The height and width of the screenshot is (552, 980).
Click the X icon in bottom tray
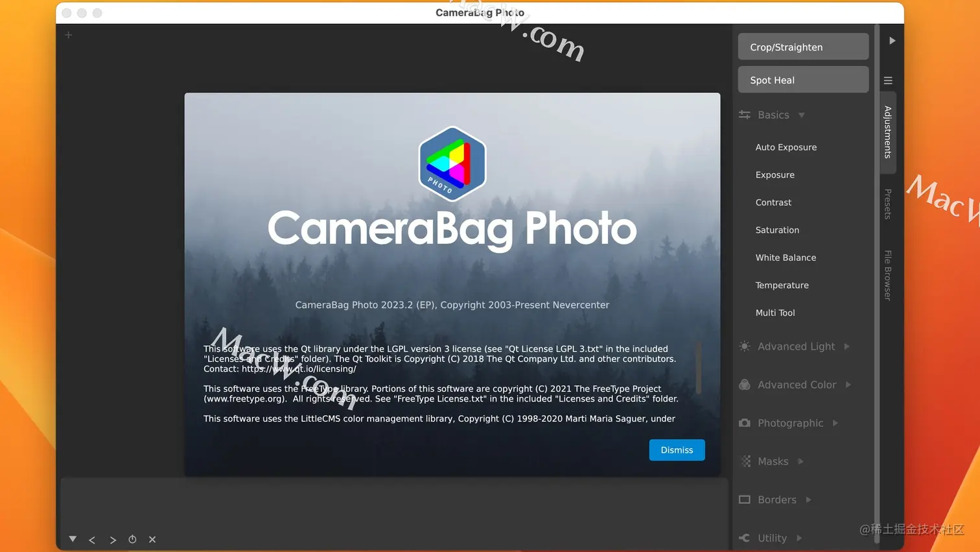(x=152, y=539)
